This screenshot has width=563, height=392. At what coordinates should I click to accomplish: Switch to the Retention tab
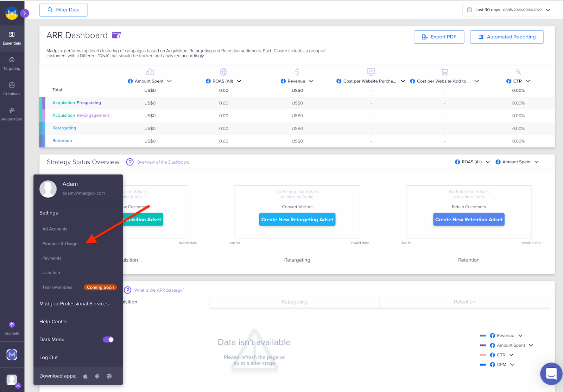(x=464, y=302)
